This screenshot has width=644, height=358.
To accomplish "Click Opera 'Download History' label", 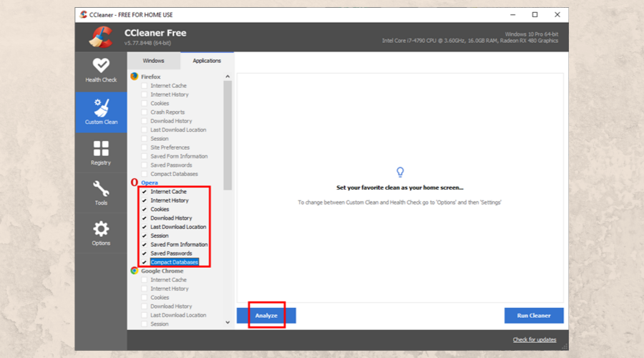I will [171, 218].
